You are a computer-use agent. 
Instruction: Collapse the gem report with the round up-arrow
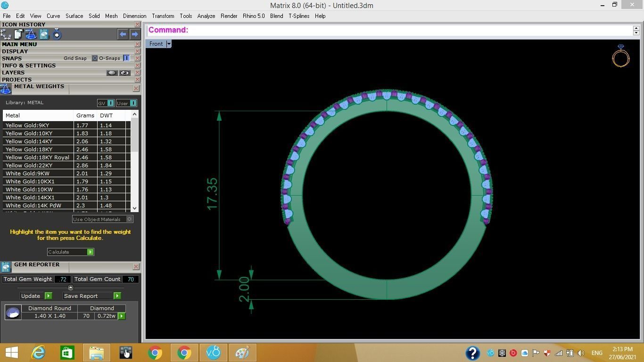coord(71,288)
